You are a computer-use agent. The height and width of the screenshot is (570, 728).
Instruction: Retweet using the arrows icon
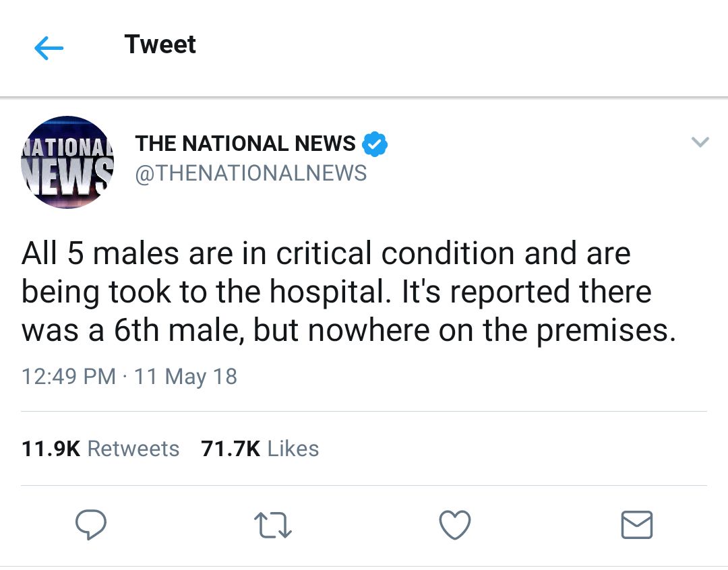tap(273, 525)
